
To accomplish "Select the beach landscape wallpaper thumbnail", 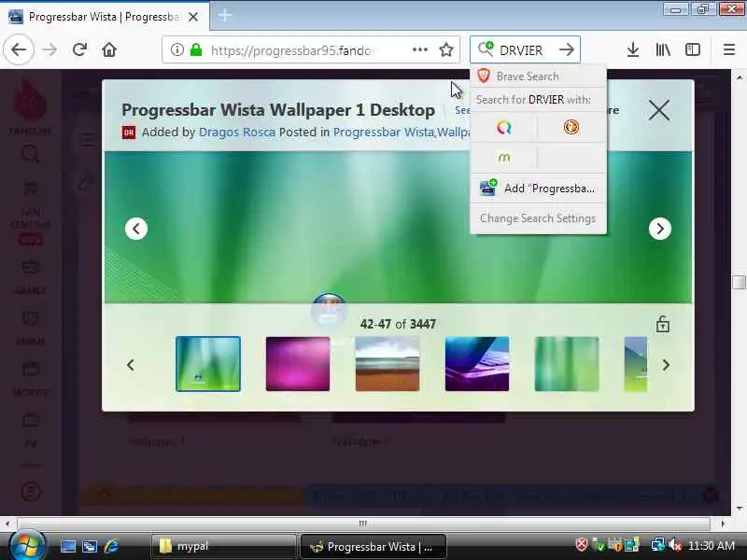I will click(x=388, y=364).
